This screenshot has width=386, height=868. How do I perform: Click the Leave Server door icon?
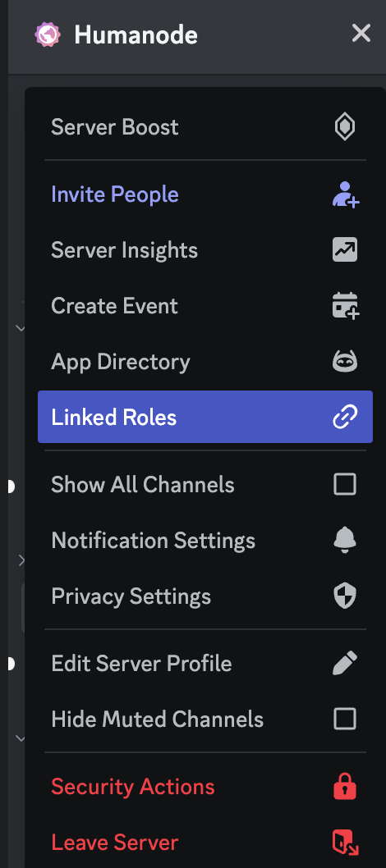346,843
